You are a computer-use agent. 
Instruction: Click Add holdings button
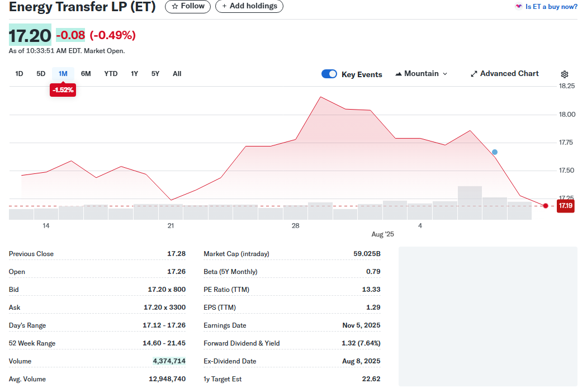coord(249,6)
